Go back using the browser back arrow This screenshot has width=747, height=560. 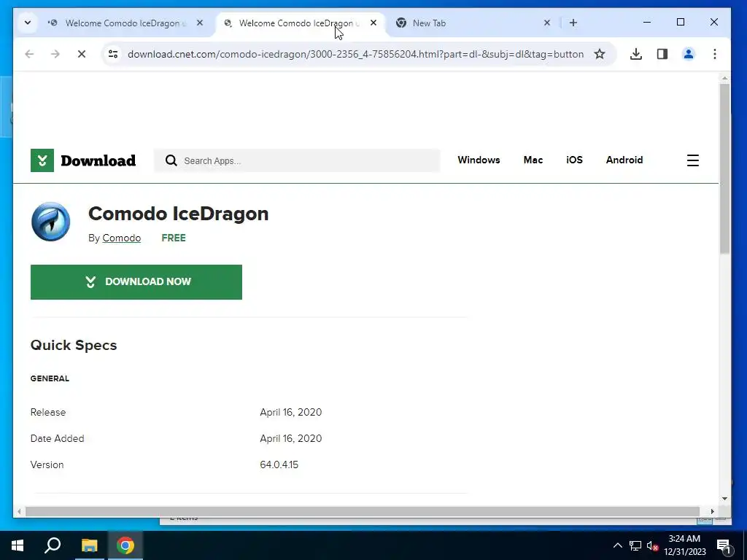(x=29, y=54)
